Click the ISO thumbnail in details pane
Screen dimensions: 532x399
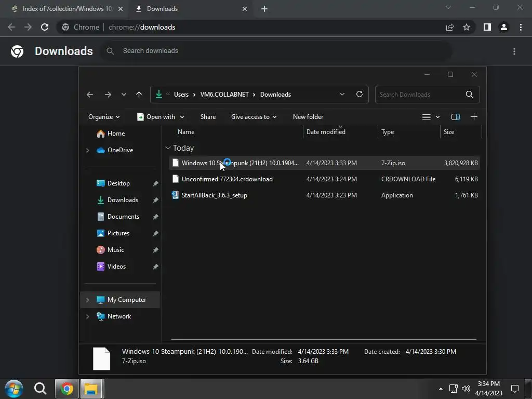pyautogui.click(x=101, y=358)
